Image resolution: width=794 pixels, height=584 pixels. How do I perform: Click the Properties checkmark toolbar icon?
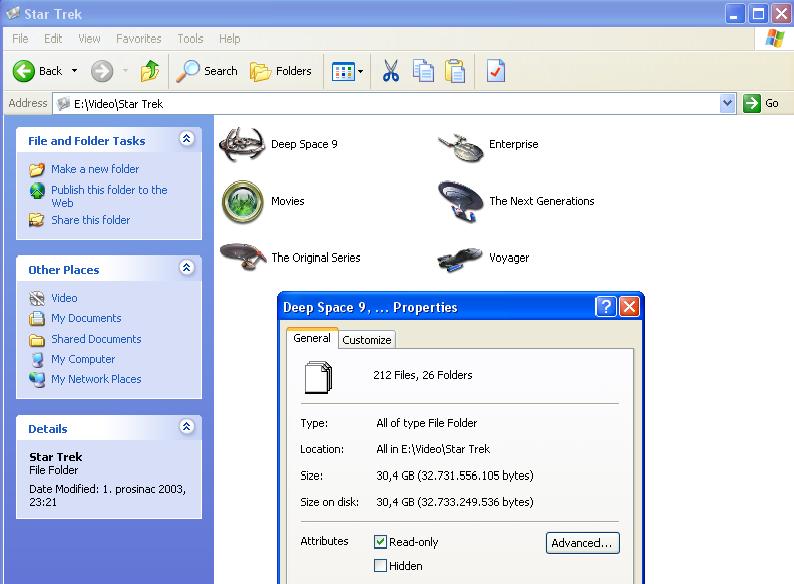pos(496,71)
